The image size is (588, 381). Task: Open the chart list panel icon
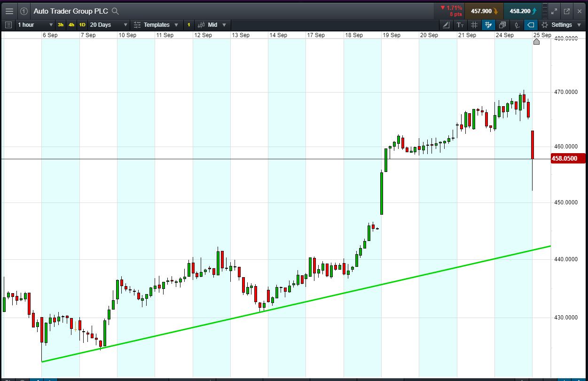pyautogui.click(x=8, y=24)
